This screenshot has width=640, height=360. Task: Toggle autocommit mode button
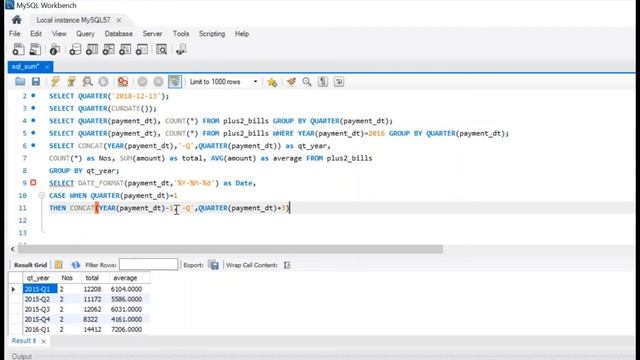pos(175,82)
